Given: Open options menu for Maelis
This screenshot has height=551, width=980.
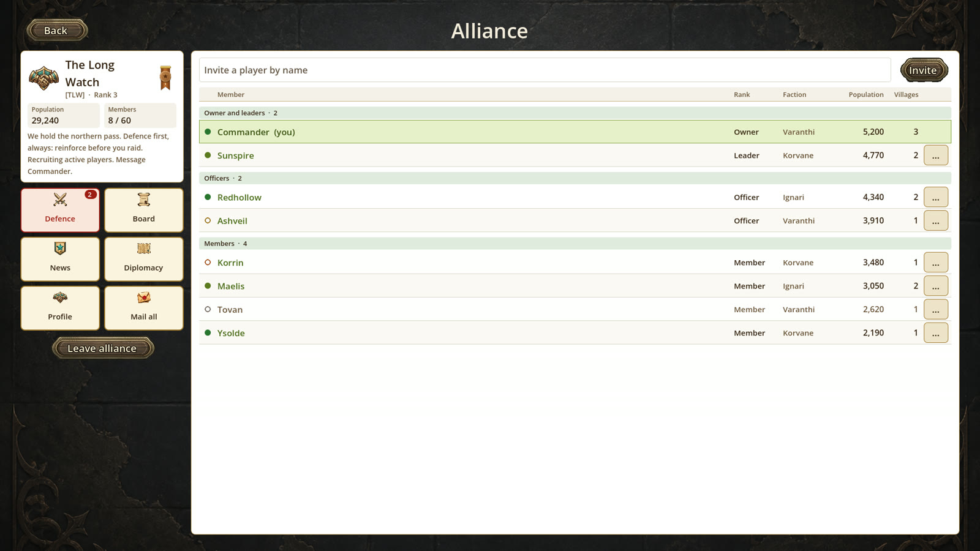Looking at the screenshot, I should (x=936, y=286).
